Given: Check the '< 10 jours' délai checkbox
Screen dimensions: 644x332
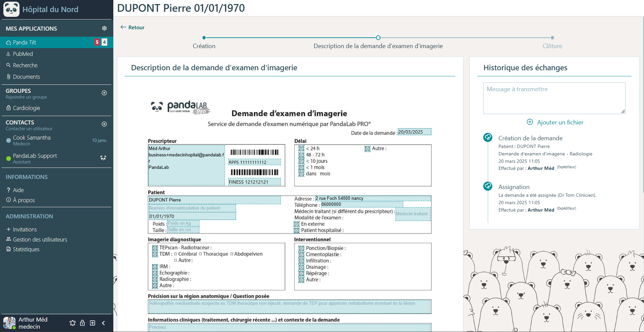Looking at the screenshot, I should [301, 161].
